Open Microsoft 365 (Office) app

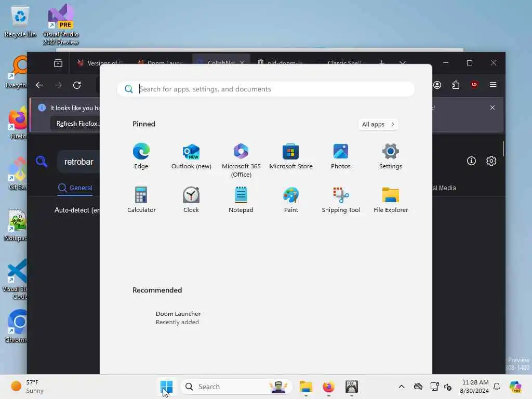241,160
